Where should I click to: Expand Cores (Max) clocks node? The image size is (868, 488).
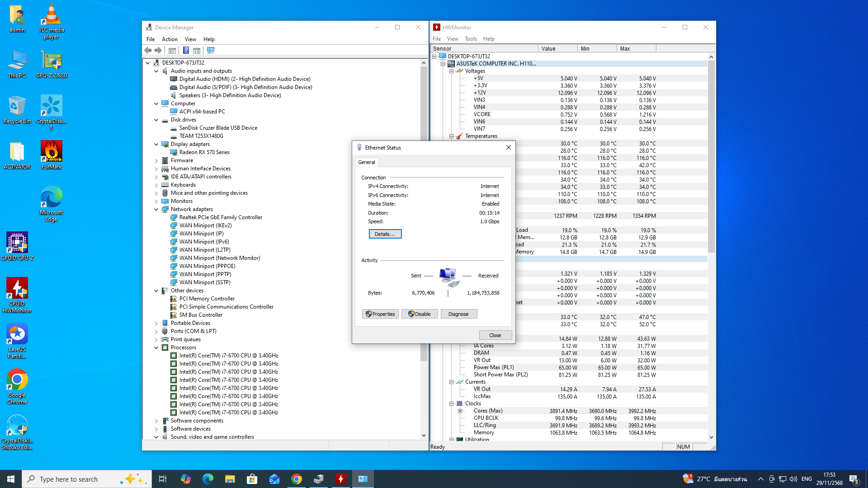(x=460, y=411)
